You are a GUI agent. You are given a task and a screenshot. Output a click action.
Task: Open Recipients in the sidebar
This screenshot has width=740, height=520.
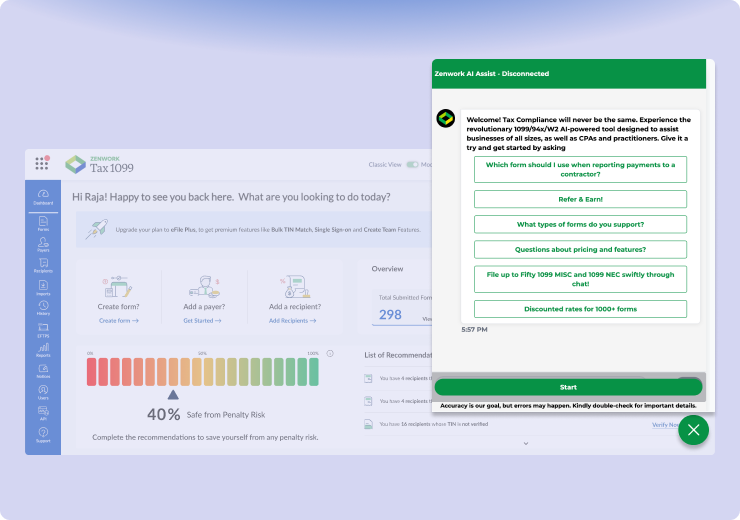click(43, 266)
